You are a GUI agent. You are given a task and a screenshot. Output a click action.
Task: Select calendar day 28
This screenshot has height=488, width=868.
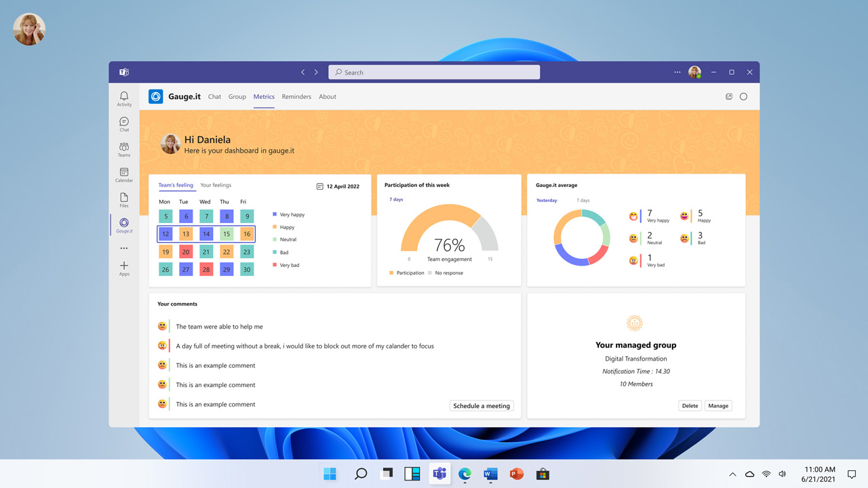tap(206, 269)
